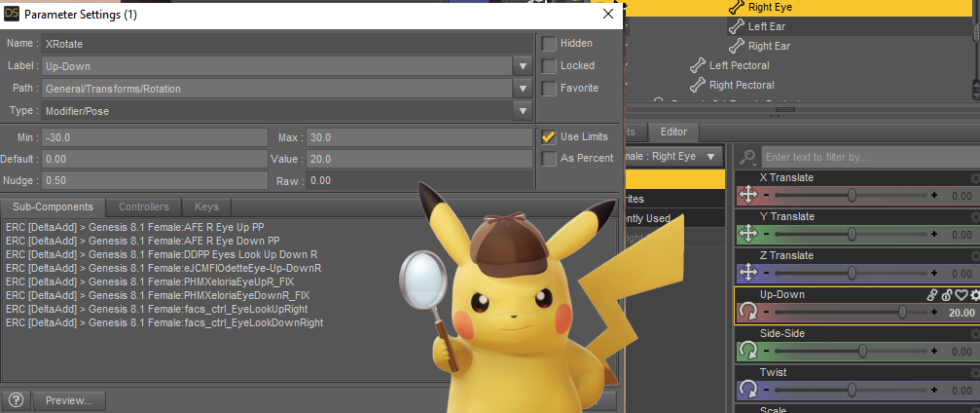Open the Right Eye node selector dropdown
The width and height of the screenshot is (980, 413).
point(673,157)
